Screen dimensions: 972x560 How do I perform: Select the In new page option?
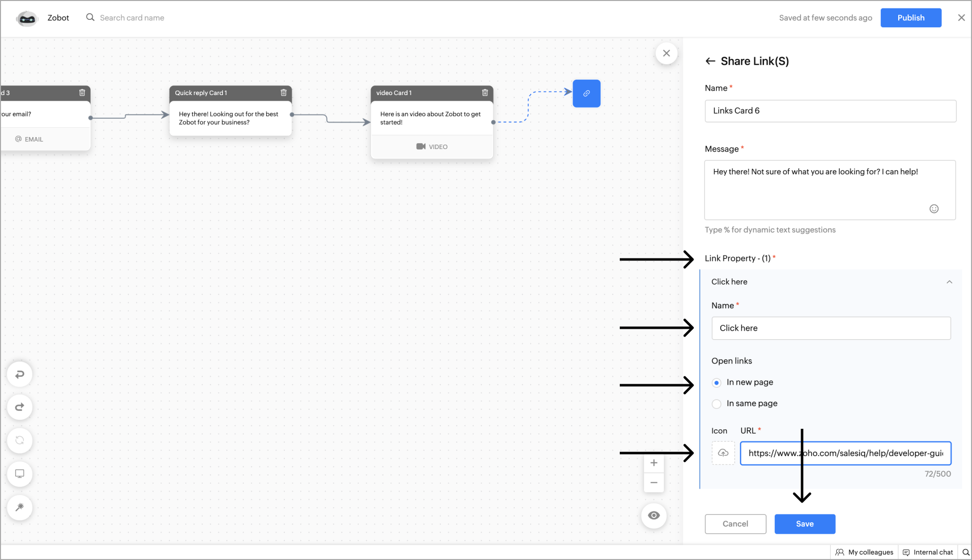click(716, 383)
